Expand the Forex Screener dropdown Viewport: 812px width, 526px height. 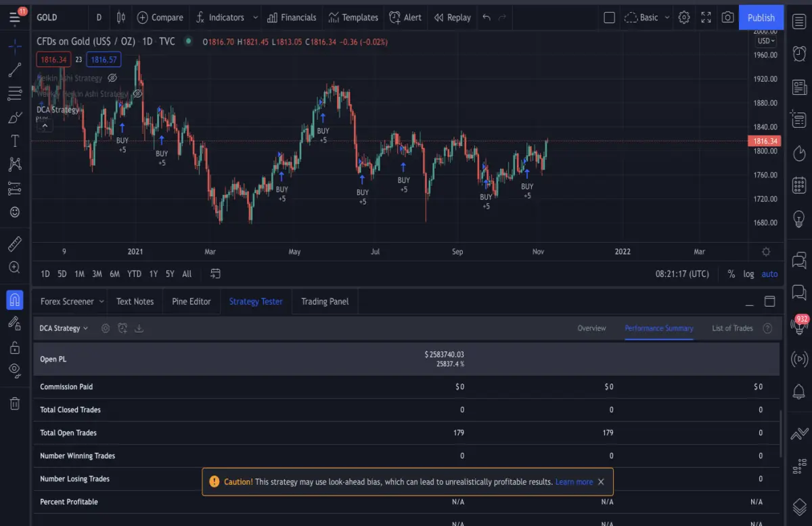pos(101,301)
